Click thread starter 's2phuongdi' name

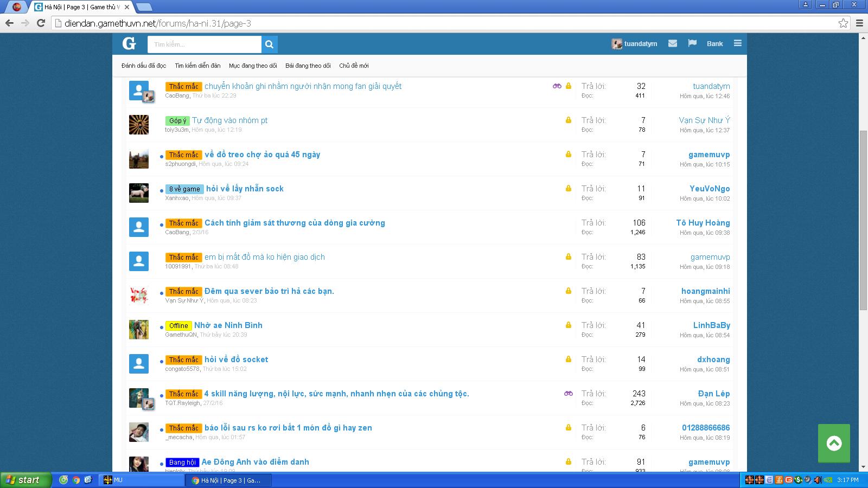coord(180,164)
